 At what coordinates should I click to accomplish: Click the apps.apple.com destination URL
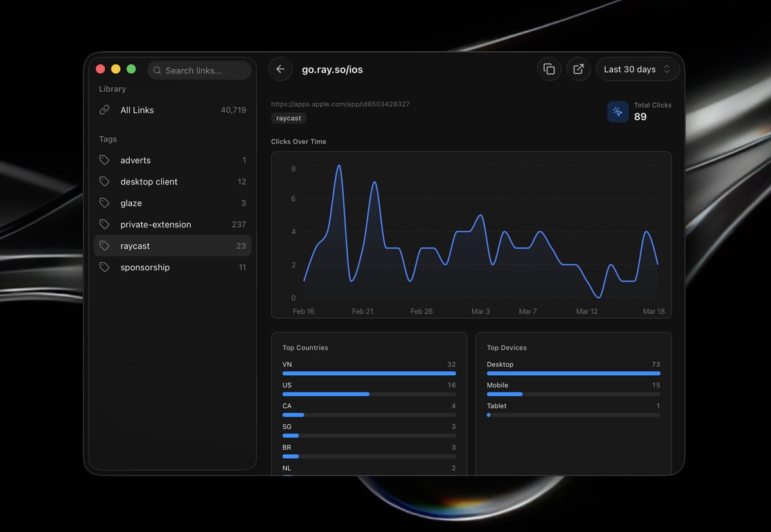coord(341,104)
